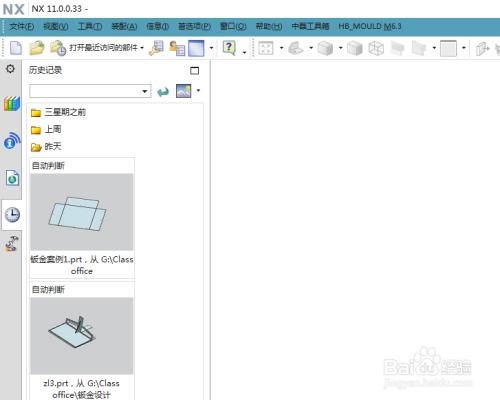The image size is (500, 400).
Task: Open the Roles icon in resource bar
Action: pyautogui.click(x=12, y=244)
